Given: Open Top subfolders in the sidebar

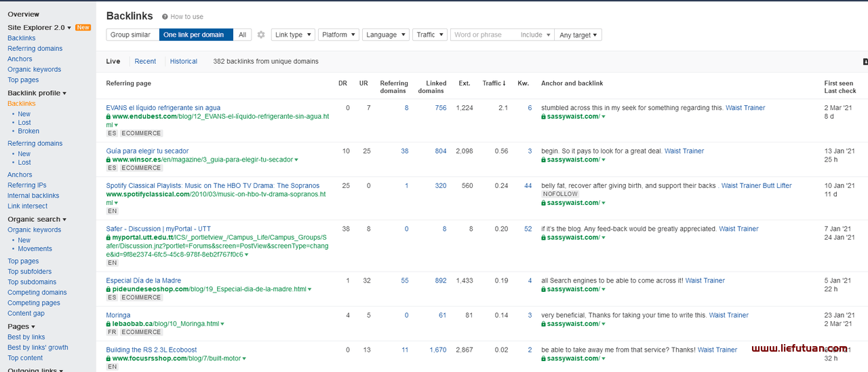Looking at the screenshot, I should click(x=30, y=272).
